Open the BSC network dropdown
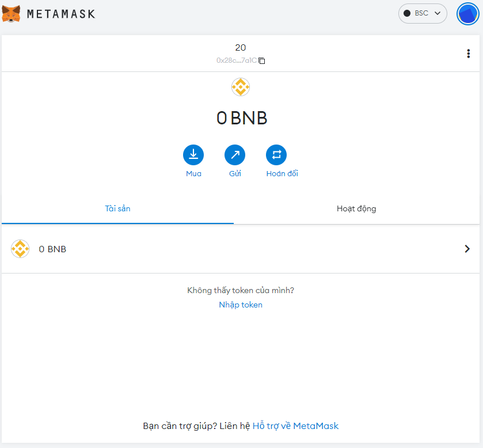This screenshot has height=448, width=483. 423,13
